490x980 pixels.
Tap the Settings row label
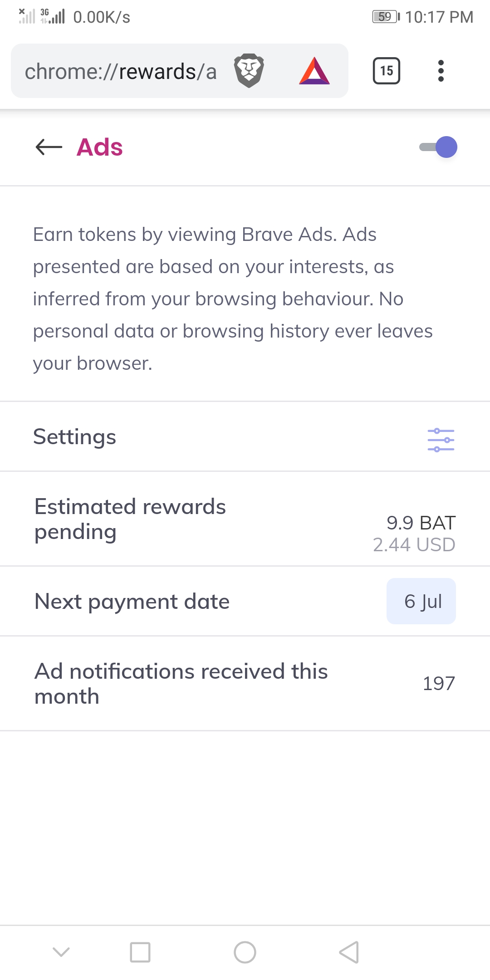click(x=75, y=437)
